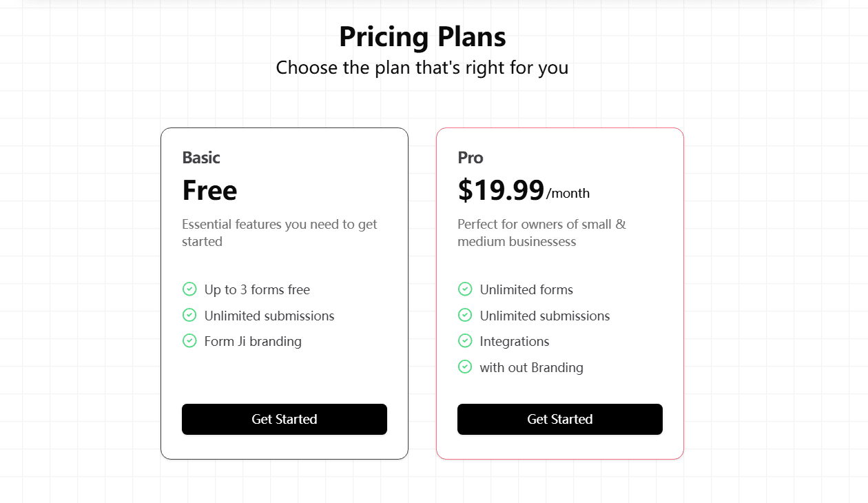Click the Pro plan Get Started button

(559, 419)
